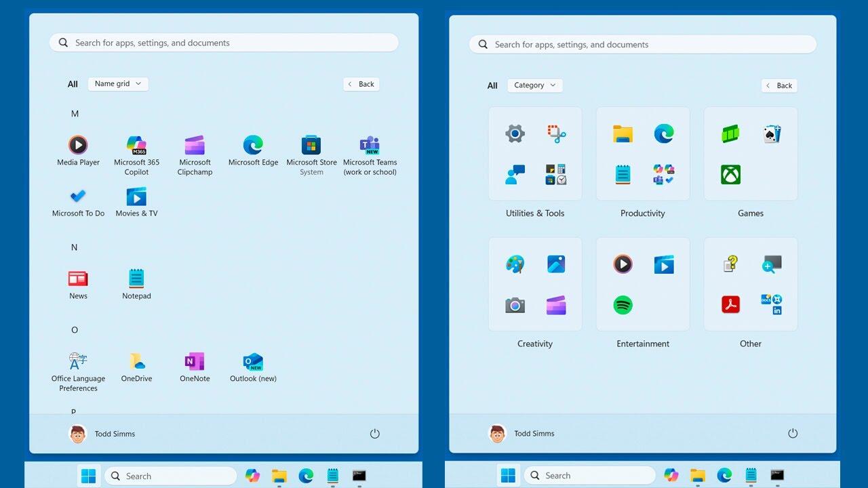Launch Outlook (new)
This screenshot has width=868, height=488.
pos(253,367)
